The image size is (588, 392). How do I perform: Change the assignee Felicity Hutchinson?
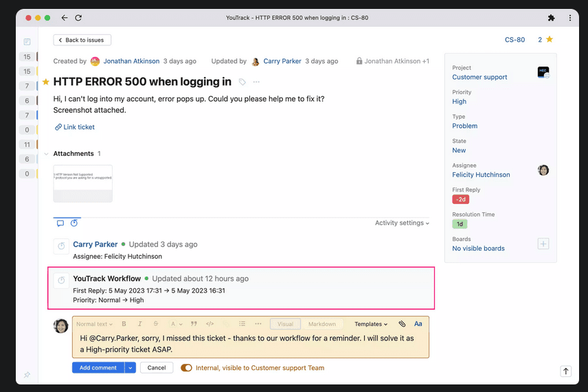click(481, 174)
